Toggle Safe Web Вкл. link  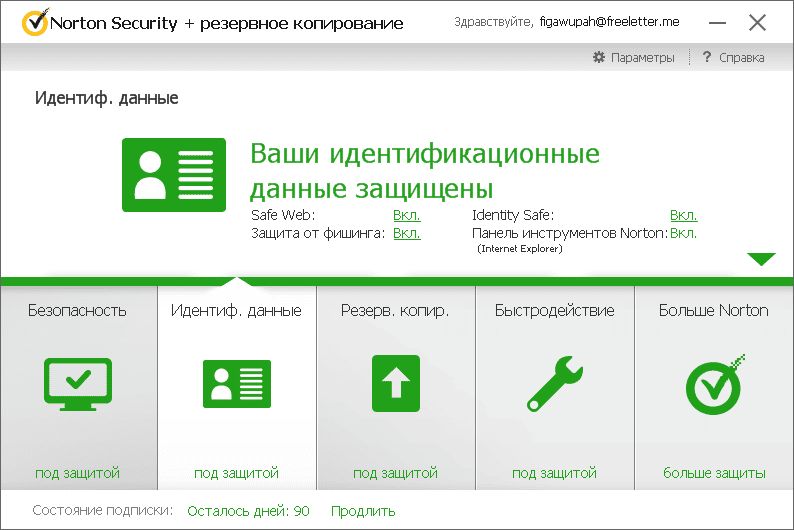[407, 215]
